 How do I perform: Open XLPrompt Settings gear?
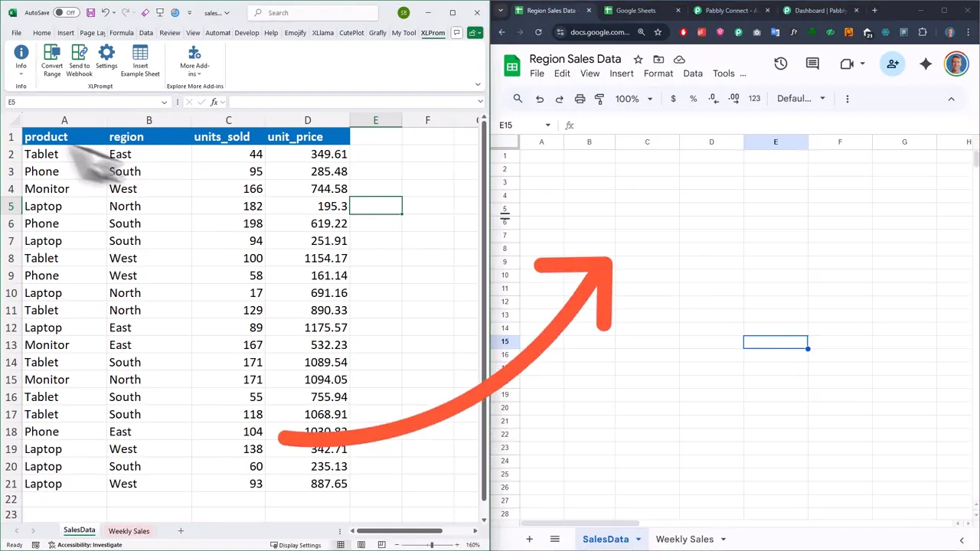[106, 57]
